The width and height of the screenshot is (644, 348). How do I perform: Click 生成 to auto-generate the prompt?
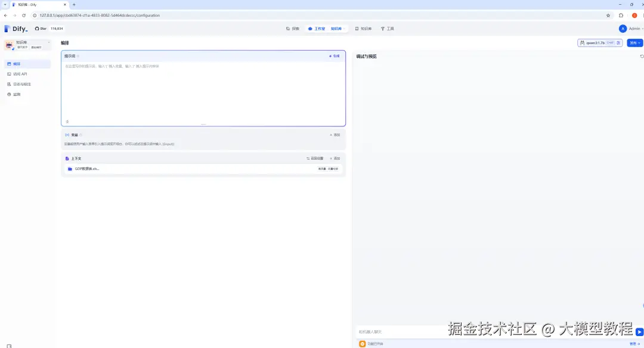click(335, 56)
